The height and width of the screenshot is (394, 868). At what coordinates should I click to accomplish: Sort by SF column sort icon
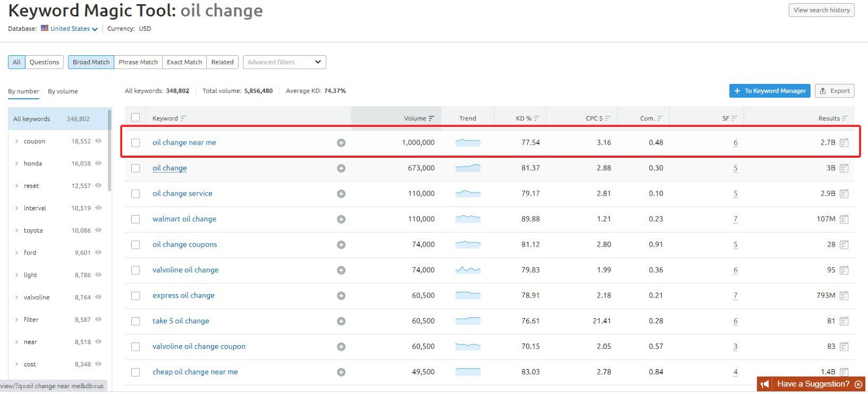tap(734, 118)
